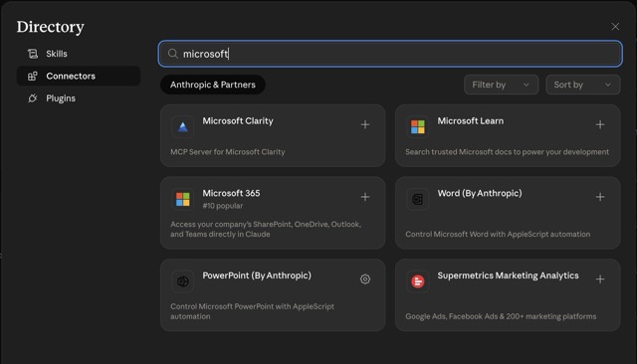Add Supermetrics Marketing Analytics connector
Viewport: 637px width, 364px height.
(x=600, y=279)
